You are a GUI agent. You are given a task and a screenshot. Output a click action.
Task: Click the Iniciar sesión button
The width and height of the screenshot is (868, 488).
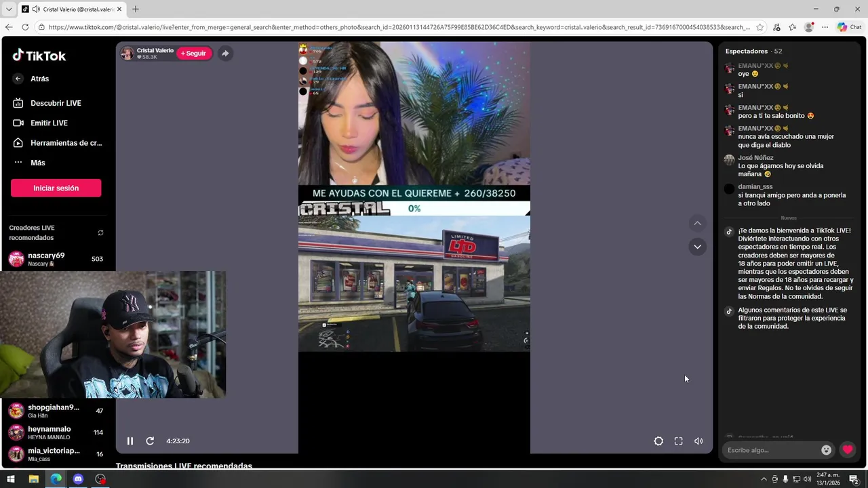[x=56, y=188]
